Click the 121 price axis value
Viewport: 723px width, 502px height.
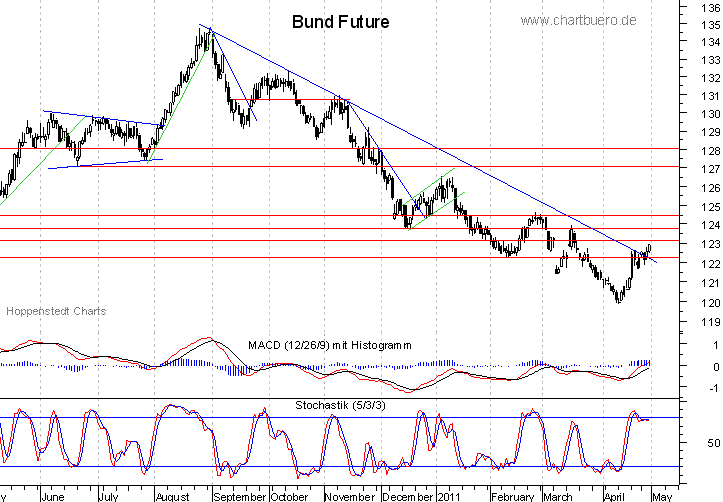[711, 283]
